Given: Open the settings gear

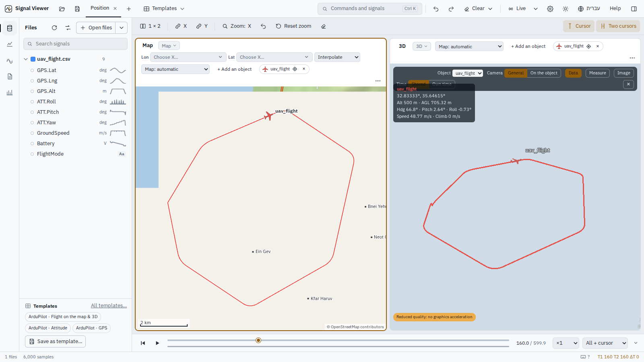Looking at the screenshot, I should pos(550,8).
